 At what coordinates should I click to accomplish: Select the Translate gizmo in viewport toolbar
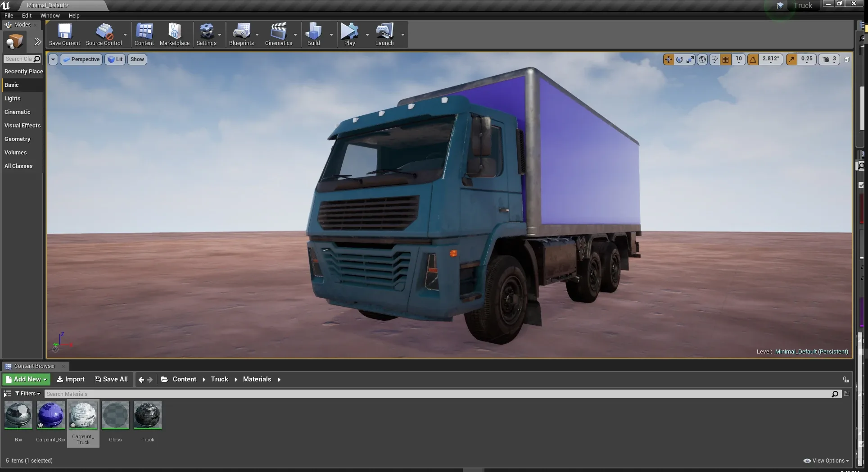coord(668,59)
